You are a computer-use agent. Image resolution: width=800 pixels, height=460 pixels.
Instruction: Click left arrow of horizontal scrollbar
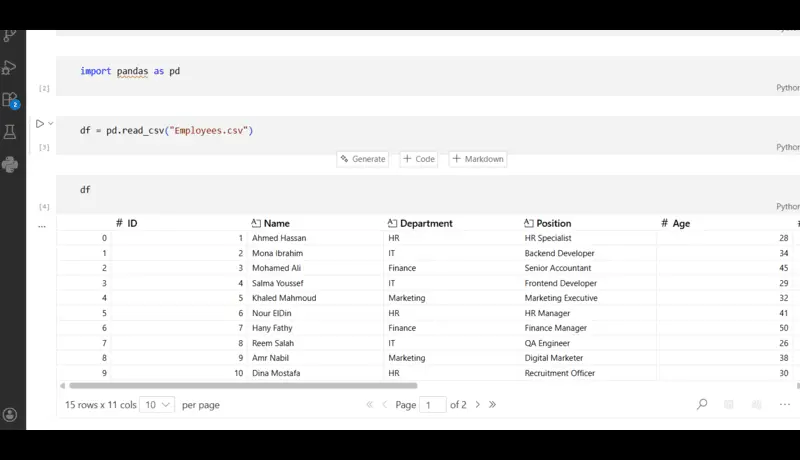tap(62, 386)
